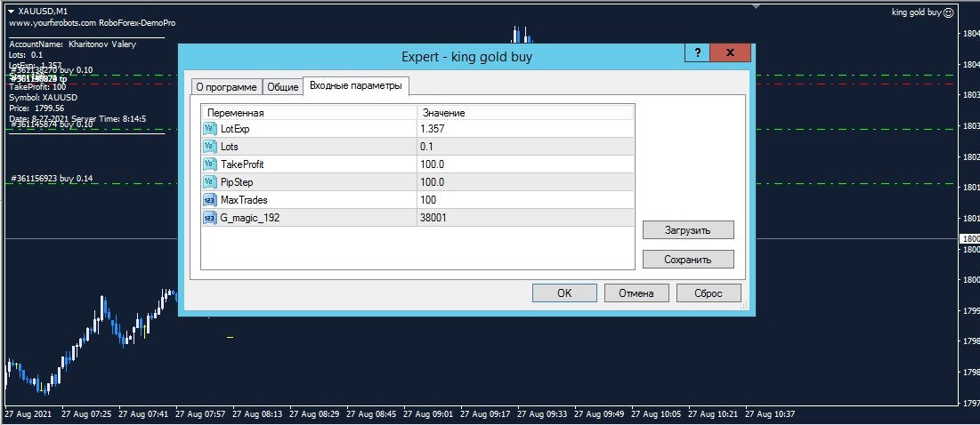Select the Lots value 0.1 cell
980x425 pixels.
526,147
